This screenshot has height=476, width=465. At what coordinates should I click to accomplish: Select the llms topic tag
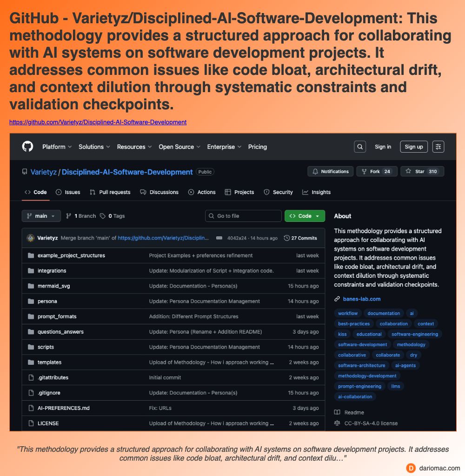[x=396, y=386]
